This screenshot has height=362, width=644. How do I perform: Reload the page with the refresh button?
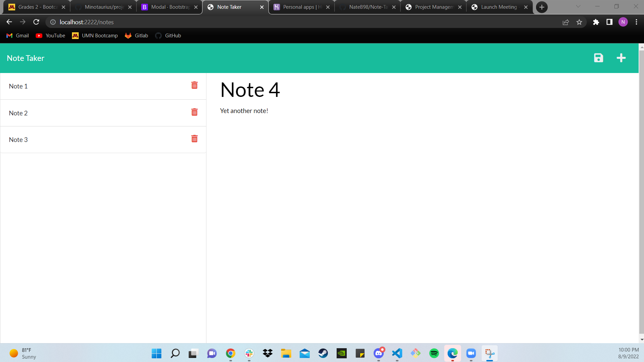point(36,22)
